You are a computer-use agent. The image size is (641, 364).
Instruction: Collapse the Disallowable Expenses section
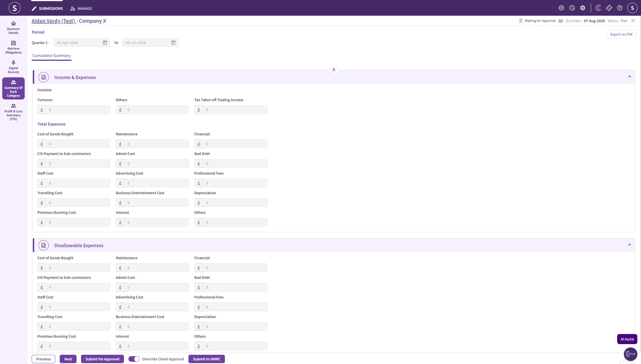(x=630, y=245)
